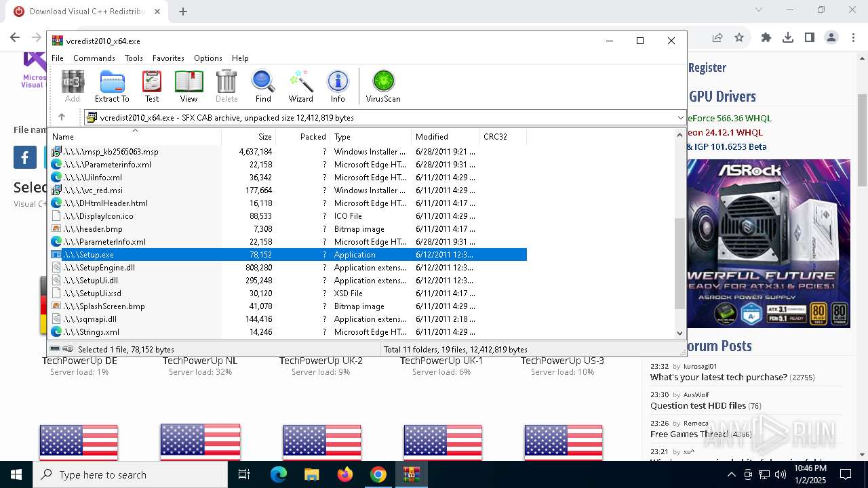Viewport: 868px width, 488px height.
Task: Click the Extract To toolbar icon
Action: click(x=112, y=86)
